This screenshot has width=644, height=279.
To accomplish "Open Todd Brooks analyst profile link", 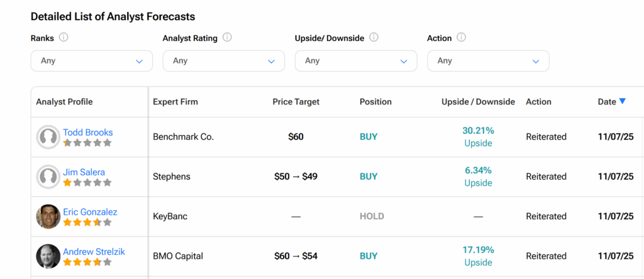I will tap(88, 132).
